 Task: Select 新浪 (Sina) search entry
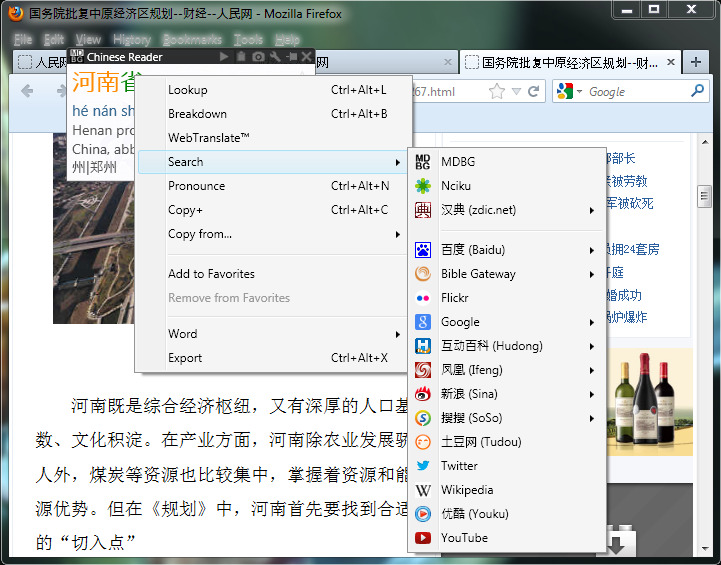(507, 394)
